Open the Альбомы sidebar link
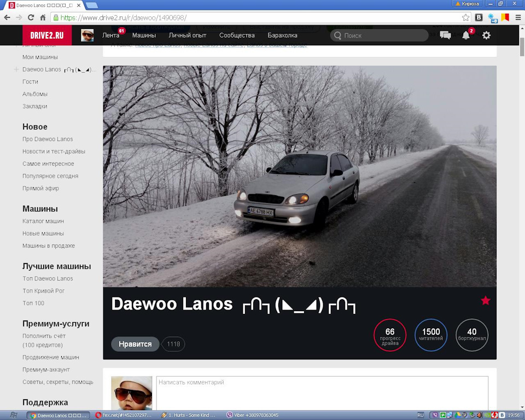525x420 pixels. (x=35, y=94)
